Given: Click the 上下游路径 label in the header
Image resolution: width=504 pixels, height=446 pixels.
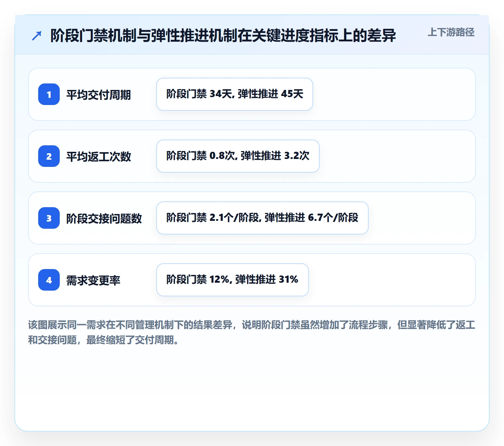Looking at the screenshot, I should pos(451,32).
